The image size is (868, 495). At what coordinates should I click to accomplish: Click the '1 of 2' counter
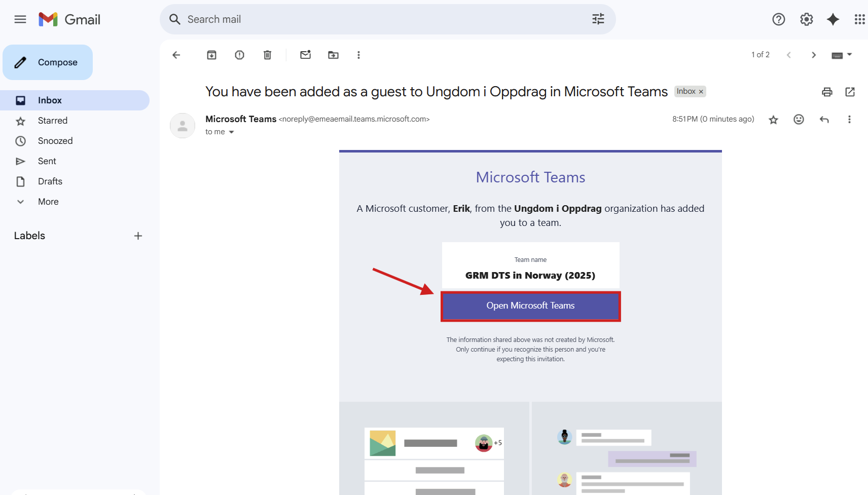click(761, 55)
